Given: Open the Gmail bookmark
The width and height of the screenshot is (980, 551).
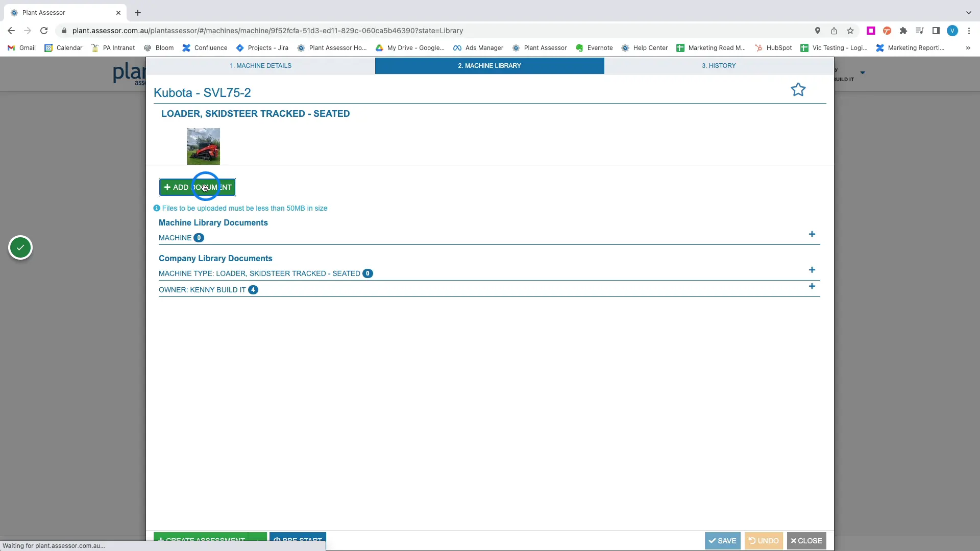Looking at the screenshot, I should (22, 48).
